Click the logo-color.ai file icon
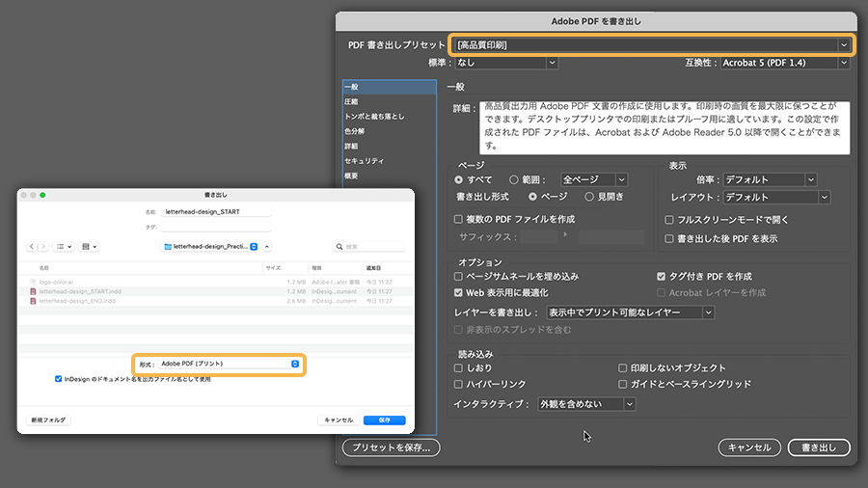868x488 pixels. (x=33, y=282)
